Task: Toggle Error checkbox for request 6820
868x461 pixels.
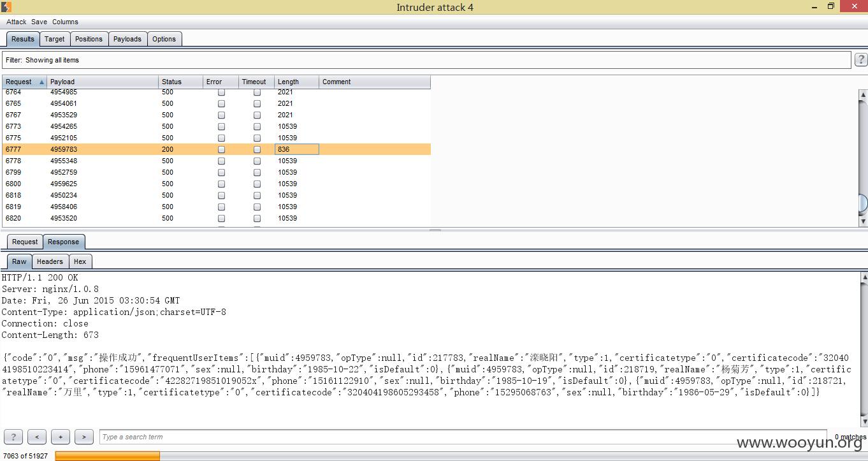Action: [221, 218]
